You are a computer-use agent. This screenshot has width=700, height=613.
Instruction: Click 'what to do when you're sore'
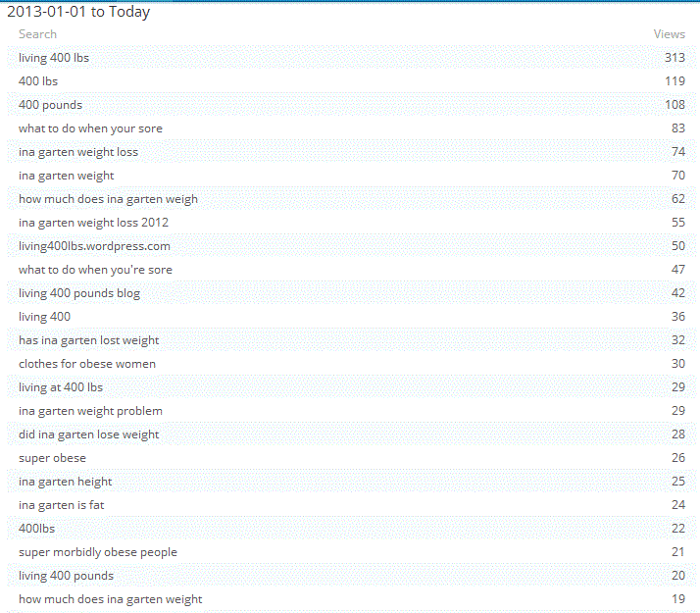[x=95, y=270]
